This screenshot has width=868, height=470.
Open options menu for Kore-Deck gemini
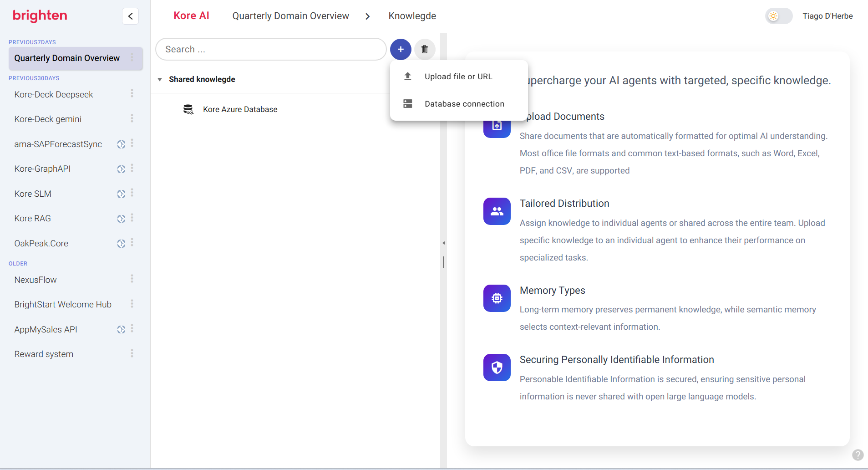(132, 118)
